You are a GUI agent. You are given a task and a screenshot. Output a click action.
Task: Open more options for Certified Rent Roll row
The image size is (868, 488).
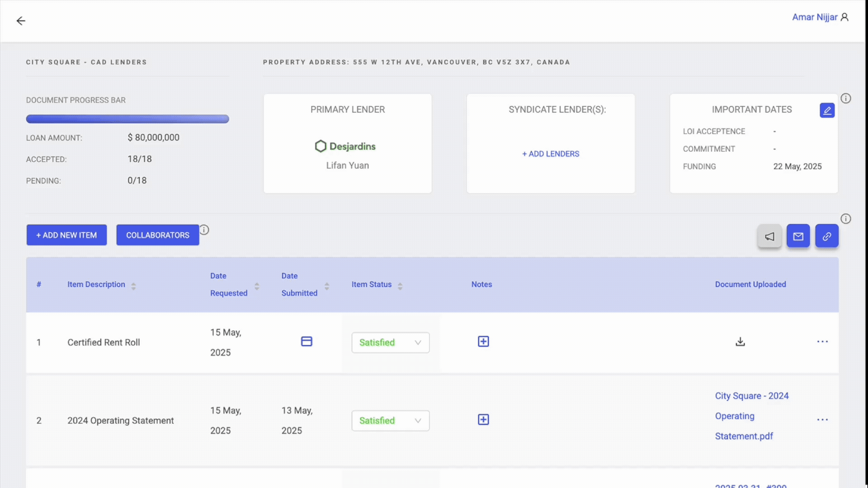click(x=822, y=342)
